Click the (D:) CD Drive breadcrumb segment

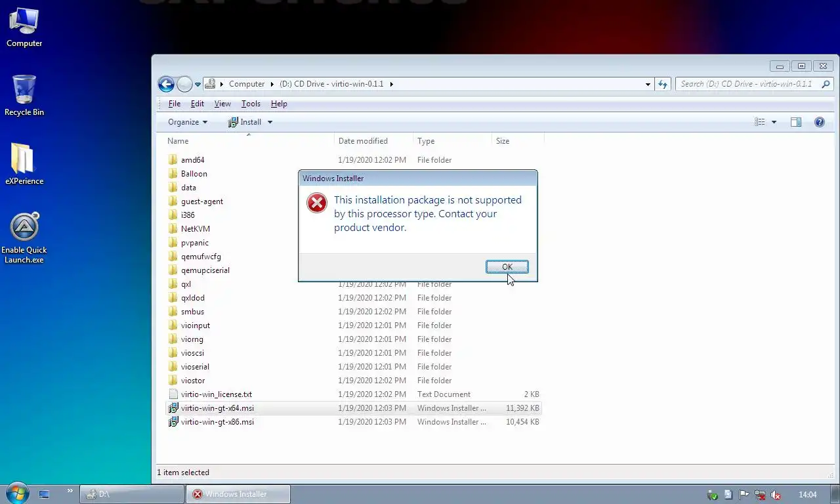(331, 84)
